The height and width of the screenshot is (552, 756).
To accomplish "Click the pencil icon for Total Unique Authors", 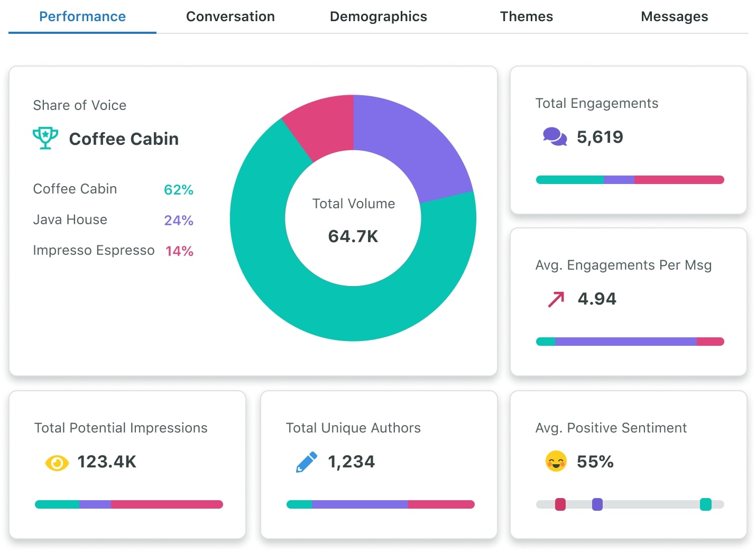I will [307, 461].
